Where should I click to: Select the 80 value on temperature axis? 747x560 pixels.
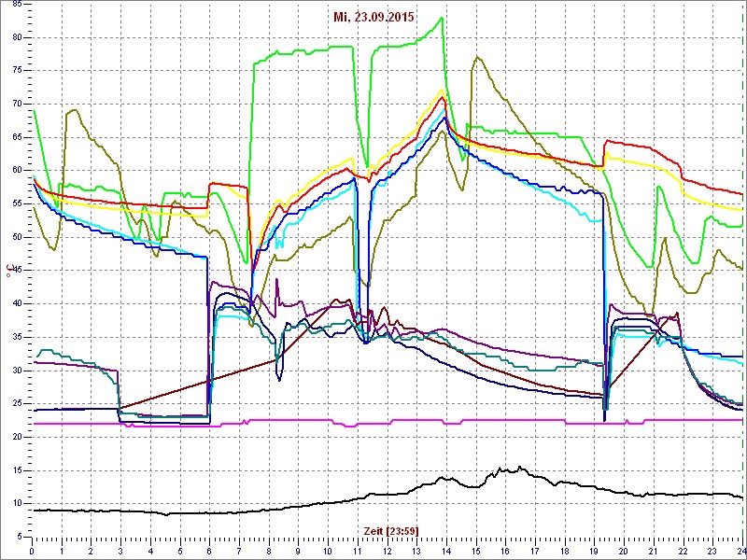coord(17,37)
